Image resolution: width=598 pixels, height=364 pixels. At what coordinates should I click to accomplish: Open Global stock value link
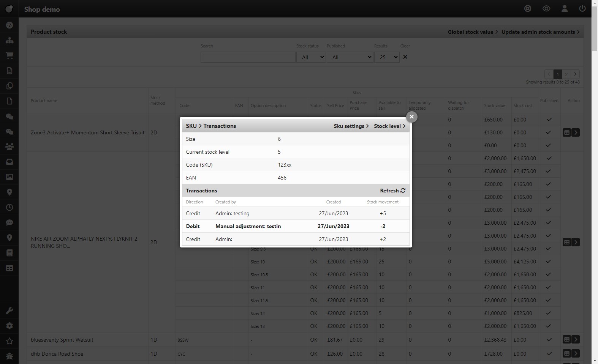tap(473, 32)
